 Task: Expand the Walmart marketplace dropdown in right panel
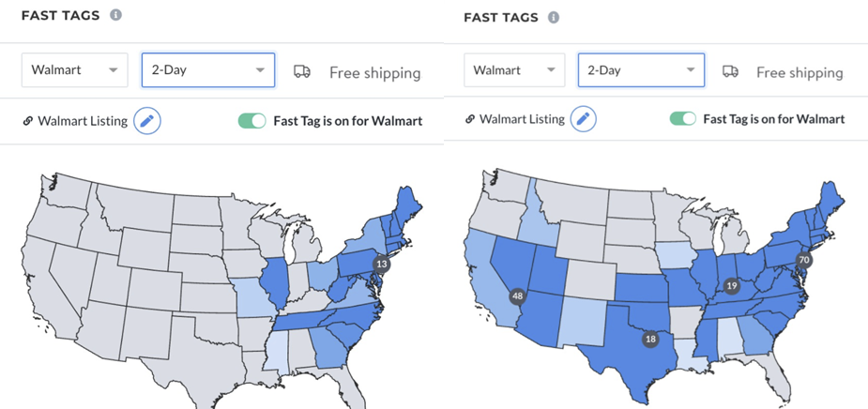point(514,70)
